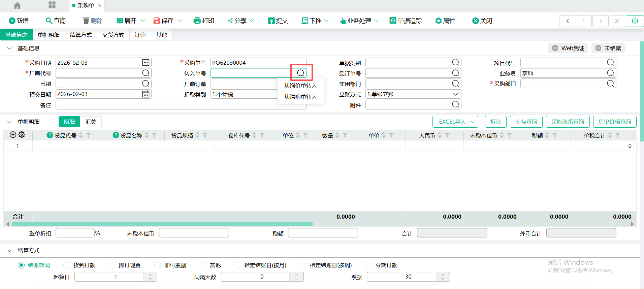Click the horizontal scrollbar under the grid
The height and width of the screenshot is (289, 644).
(162, 224)
